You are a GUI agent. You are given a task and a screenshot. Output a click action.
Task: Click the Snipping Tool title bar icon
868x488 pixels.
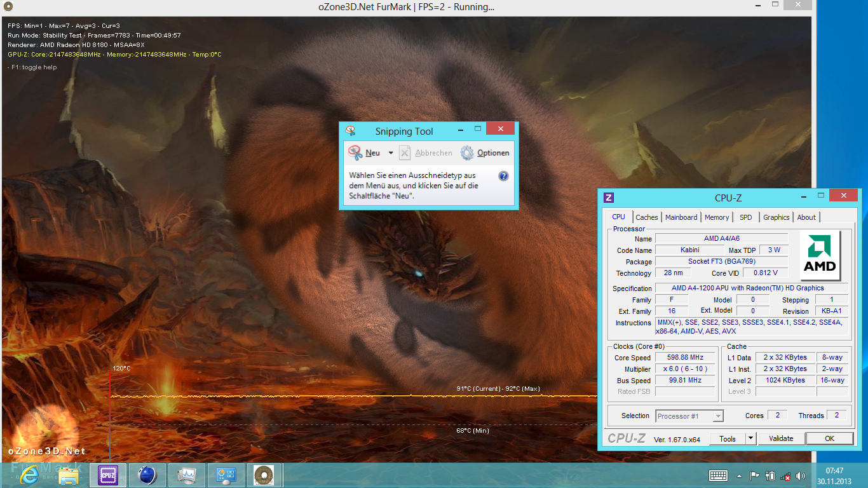(x=350, y=131)
